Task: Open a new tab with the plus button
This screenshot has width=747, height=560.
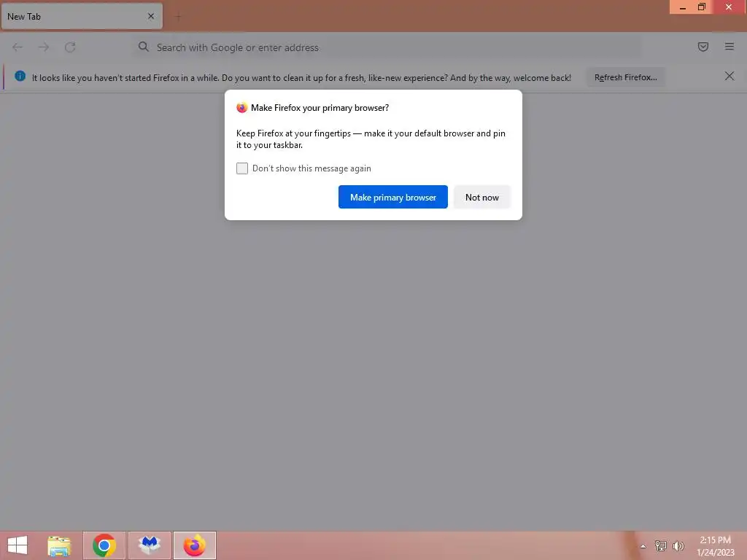Action: (178, 17)
